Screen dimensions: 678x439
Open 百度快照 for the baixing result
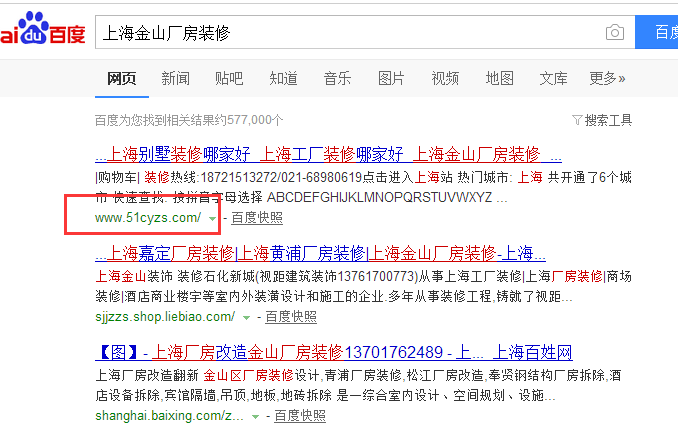coord(300,416)
